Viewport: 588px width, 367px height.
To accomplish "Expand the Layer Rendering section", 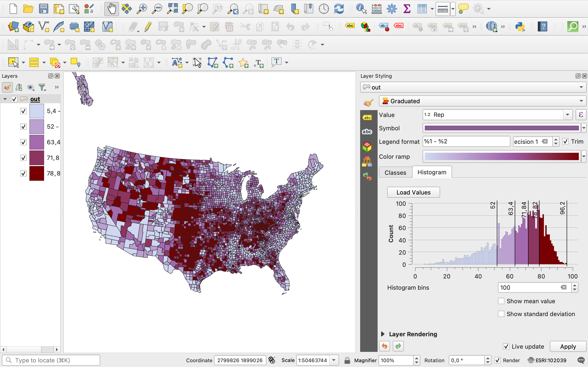I will click(x=383, y=334).
